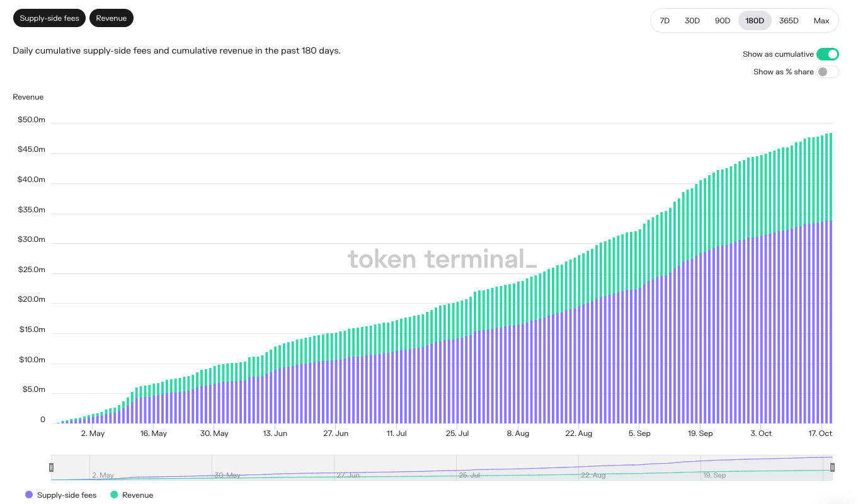This screenshot has width=858, height=504.
Task: Select the Max time range
Action: pyautogui.click(x=821, y=21)
